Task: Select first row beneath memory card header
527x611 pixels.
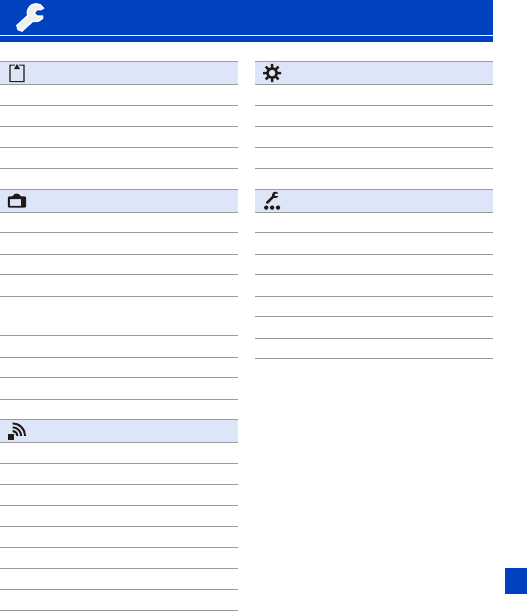Action: pos(119,95)
